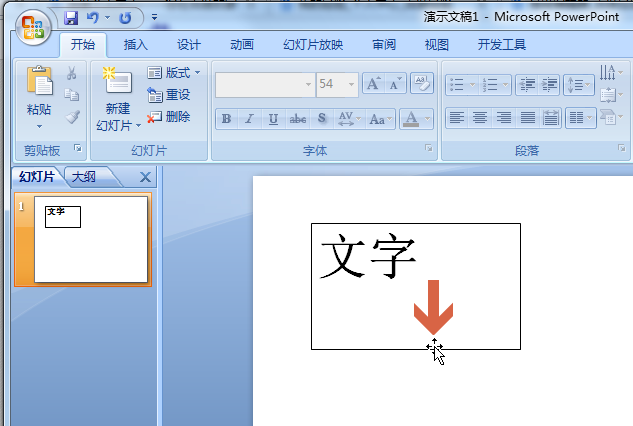Screen dimensions: 633x426
Task: Open the round Office button menu
Action: [x=33, y=27]
